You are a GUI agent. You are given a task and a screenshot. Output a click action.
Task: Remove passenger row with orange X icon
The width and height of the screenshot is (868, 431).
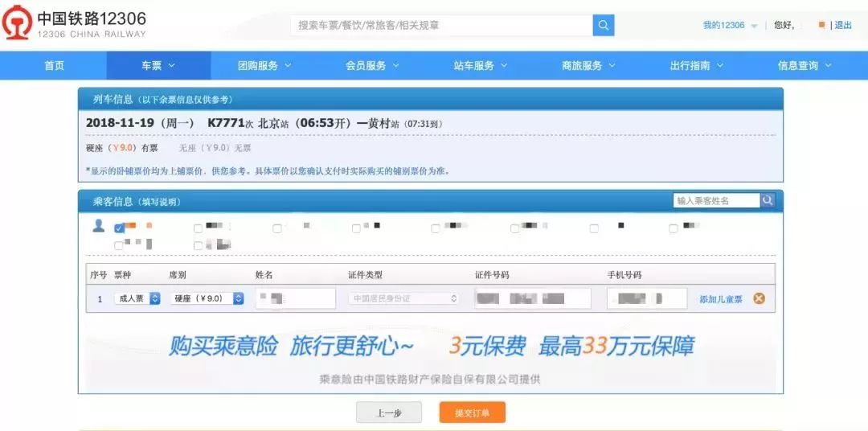(759, 298)
